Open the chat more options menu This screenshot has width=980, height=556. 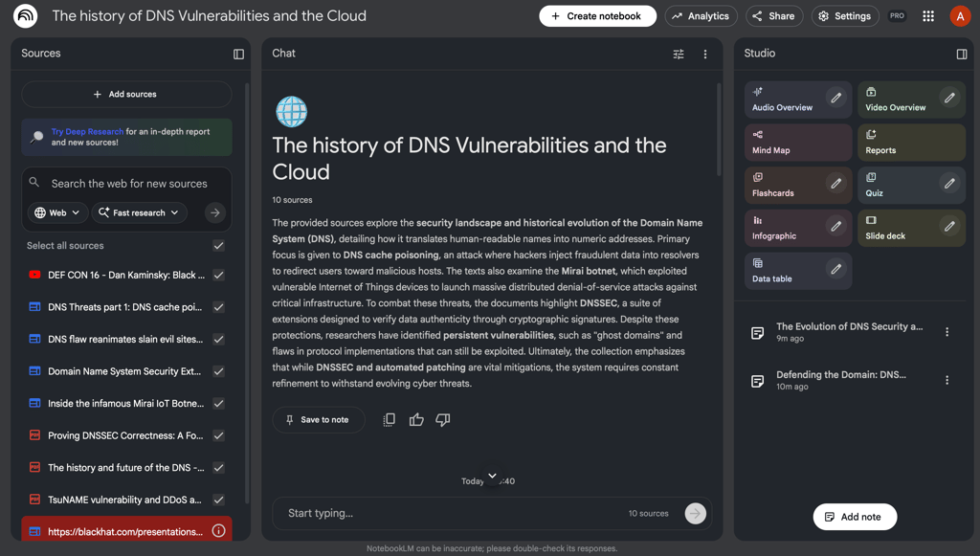pos(705,55)
